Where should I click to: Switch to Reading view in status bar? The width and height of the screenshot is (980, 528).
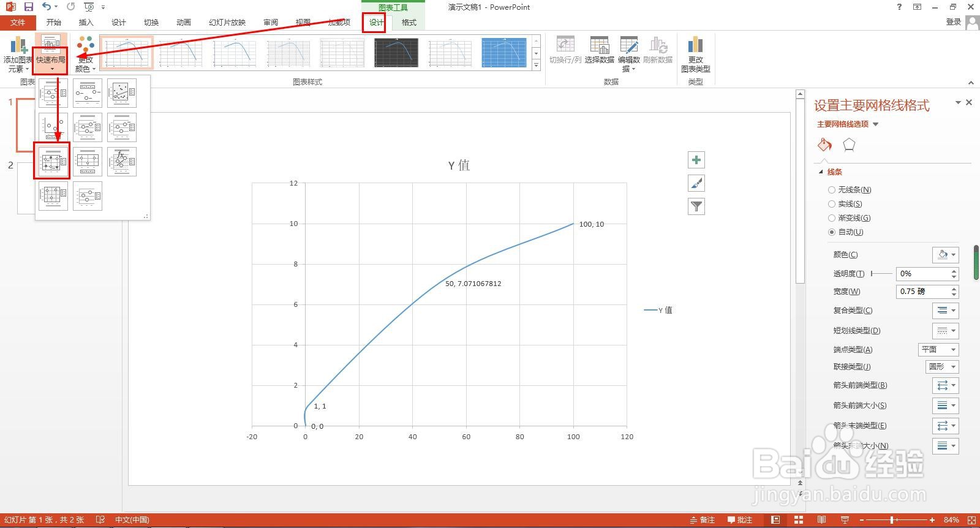point(821,520)
